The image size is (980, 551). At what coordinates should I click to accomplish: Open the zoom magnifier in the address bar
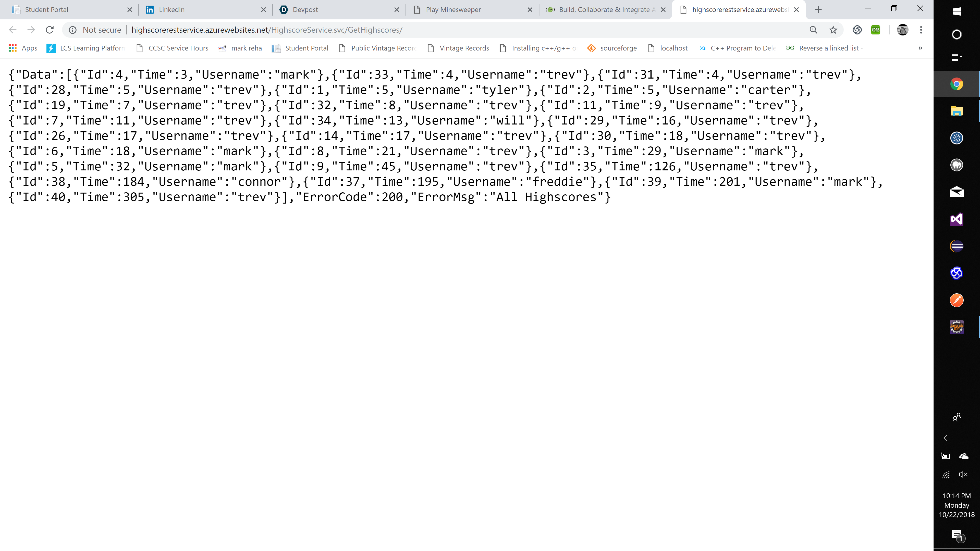point(813,30)
